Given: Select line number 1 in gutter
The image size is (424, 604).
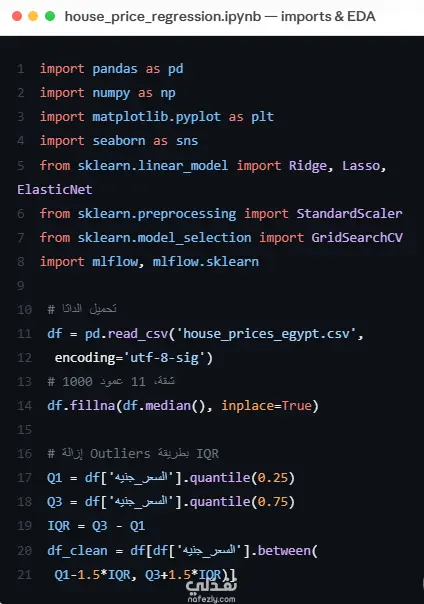Looking at the screenshot, I should pos(21,69).
